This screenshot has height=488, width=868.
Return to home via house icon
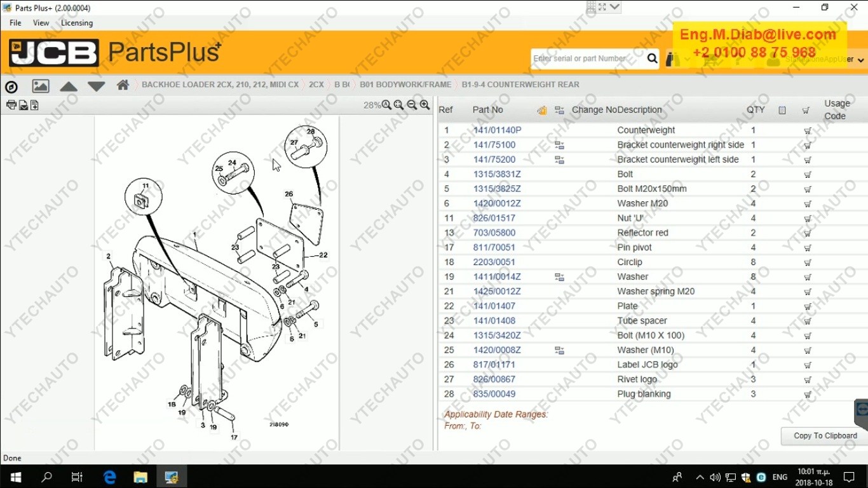(x=123, y=85)
